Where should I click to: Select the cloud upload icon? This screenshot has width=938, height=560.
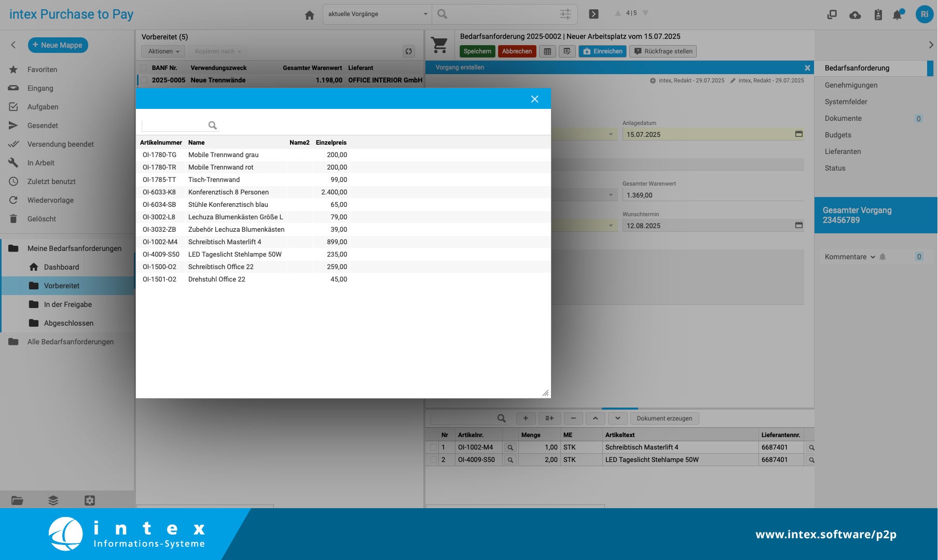[855, 15]
